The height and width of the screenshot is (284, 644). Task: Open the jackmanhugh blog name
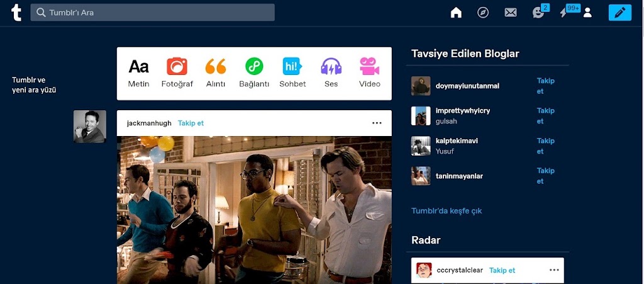pos(149,123)
